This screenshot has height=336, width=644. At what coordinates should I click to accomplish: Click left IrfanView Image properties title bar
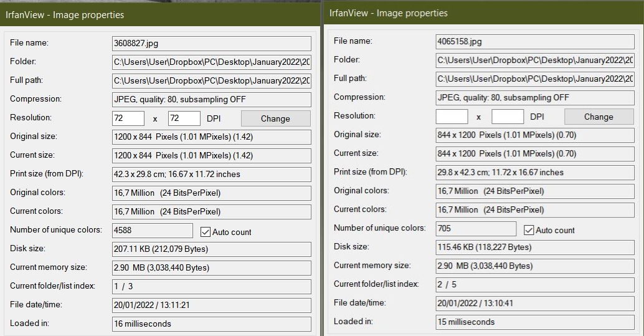tap(160, 15)
